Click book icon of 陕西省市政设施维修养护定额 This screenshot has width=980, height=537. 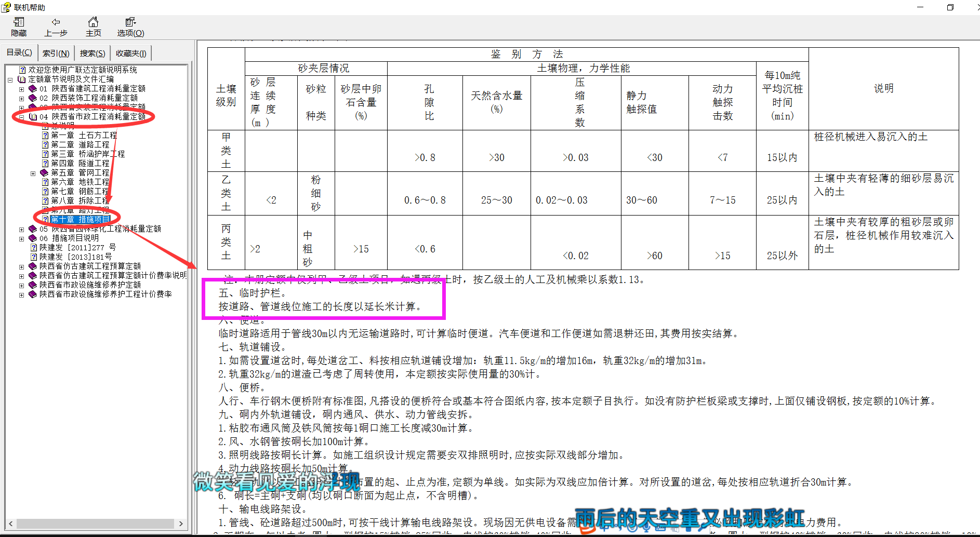pyautogui.click(x=33, y=285)
